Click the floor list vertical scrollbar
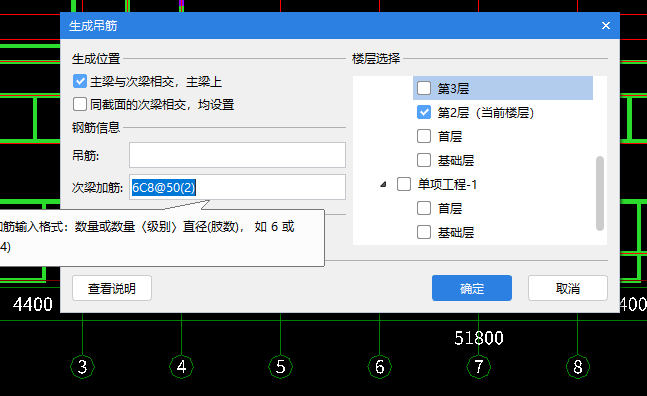The height and width of the screenshot is (396, 647). (600, 193)
